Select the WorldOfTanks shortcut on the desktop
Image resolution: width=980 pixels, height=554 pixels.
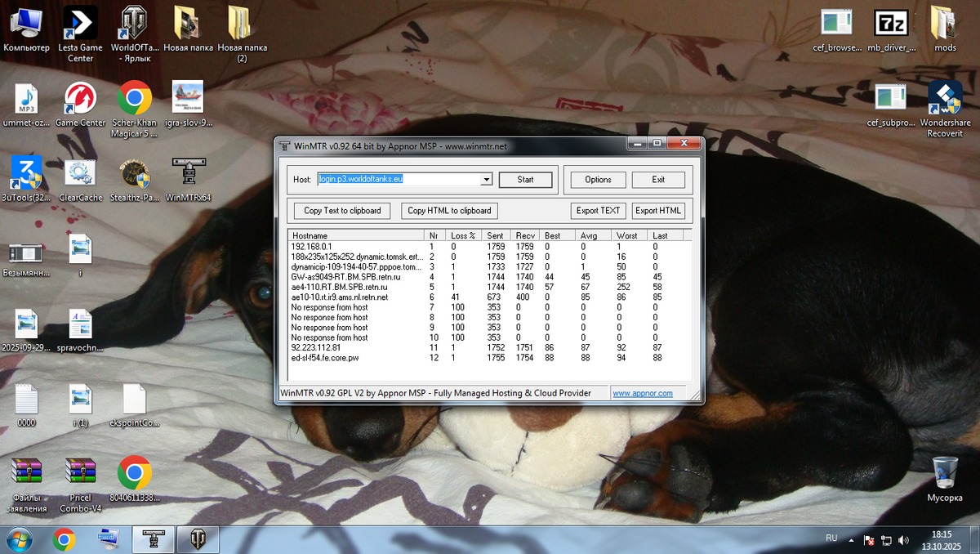pos(135,24)
